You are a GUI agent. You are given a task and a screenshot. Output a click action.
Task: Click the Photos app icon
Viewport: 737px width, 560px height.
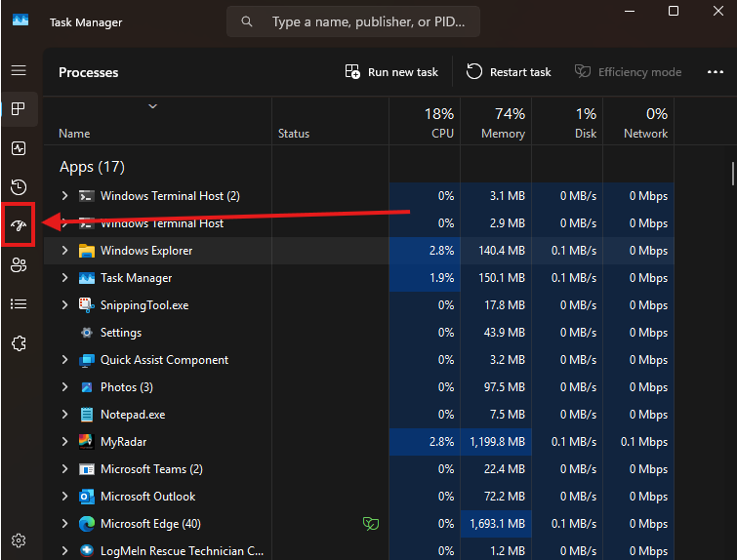click(87, 387)
